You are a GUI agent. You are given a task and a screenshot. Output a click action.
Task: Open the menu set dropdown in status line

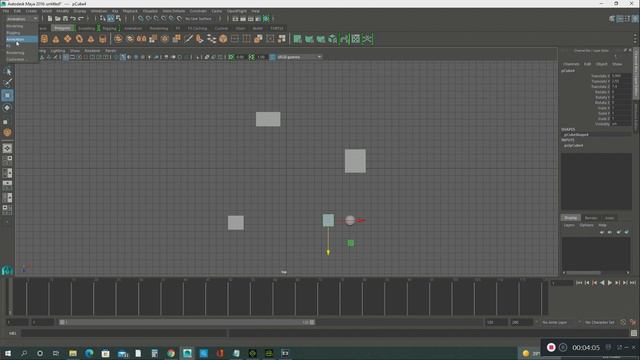[22, 19]
